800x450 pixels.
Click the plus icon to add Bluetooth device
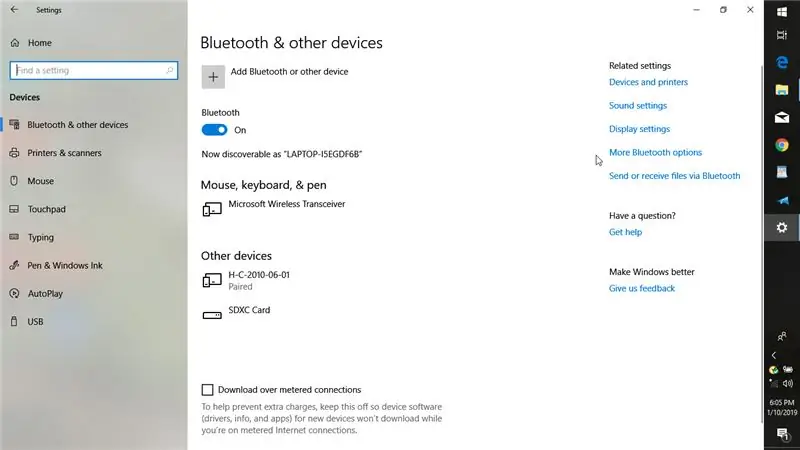(213, 77)
